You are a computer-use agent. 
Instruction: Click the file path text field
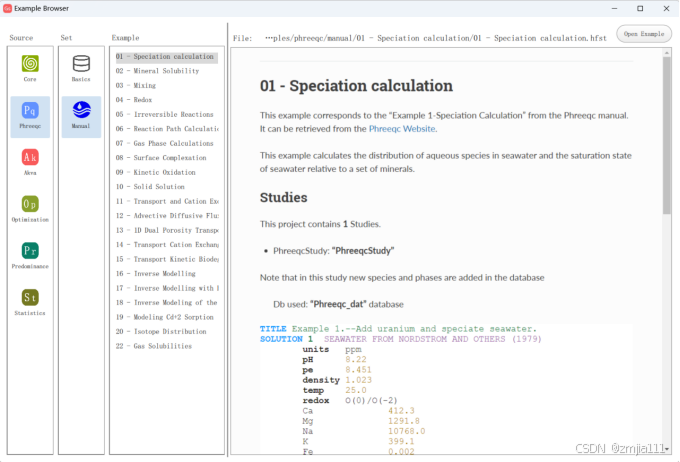pos(436,38)
